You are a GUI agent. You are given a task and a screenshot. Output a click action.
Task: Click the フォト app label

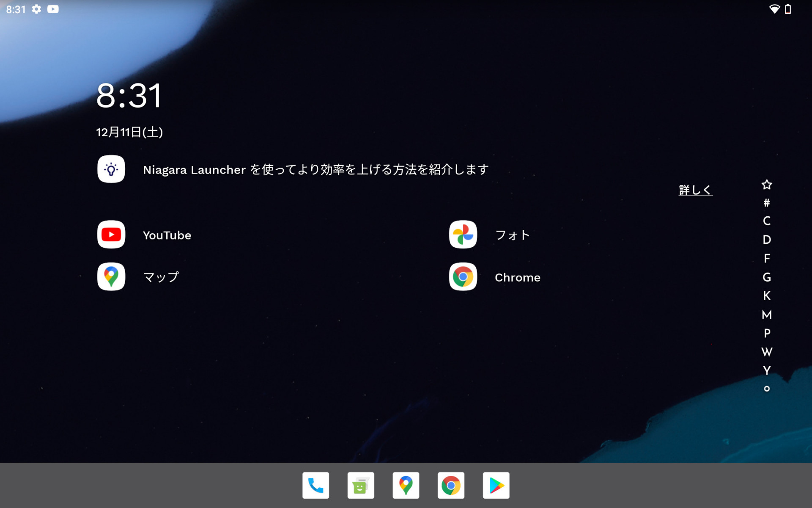(513, 235)
